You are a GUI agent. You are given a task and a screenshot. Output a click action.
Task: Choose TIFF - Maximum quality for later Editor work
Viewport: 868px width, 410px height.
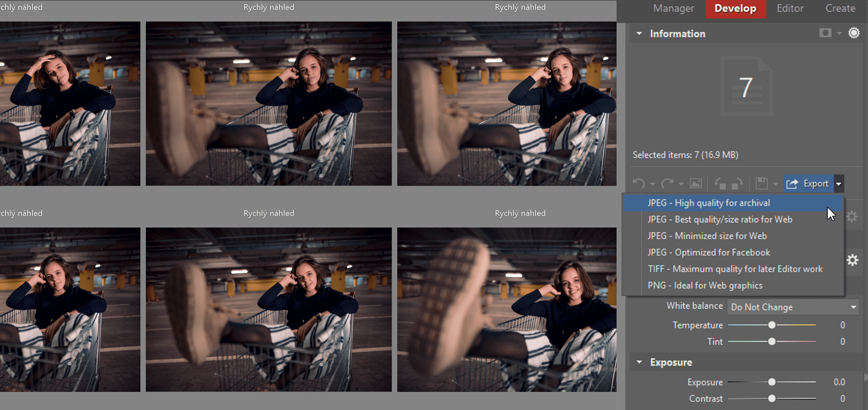pyautogui.click(x=733, y=269)
